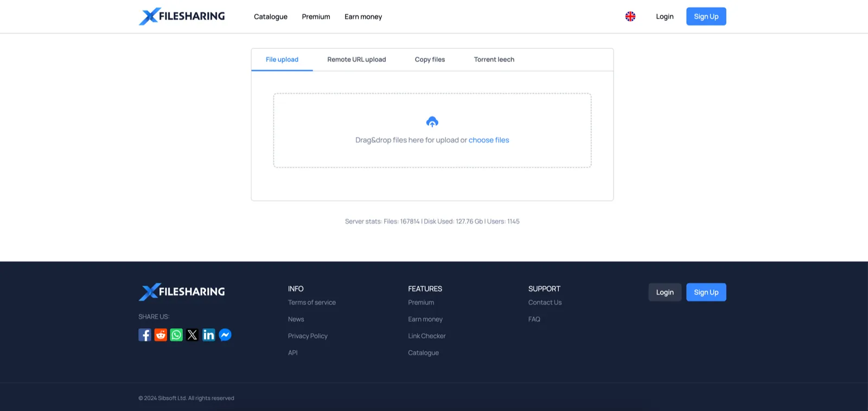This screenshot has width=868, height=411.
Task: Click the footer Login button
Action: 665,292
